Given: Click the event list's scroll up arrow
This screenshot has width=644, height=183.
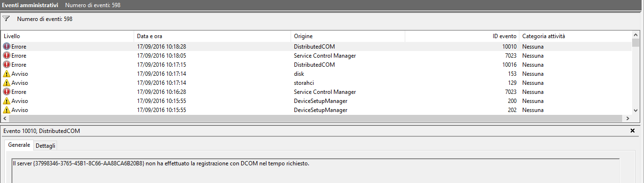Looking at the screenshot, I should [636, 35].
